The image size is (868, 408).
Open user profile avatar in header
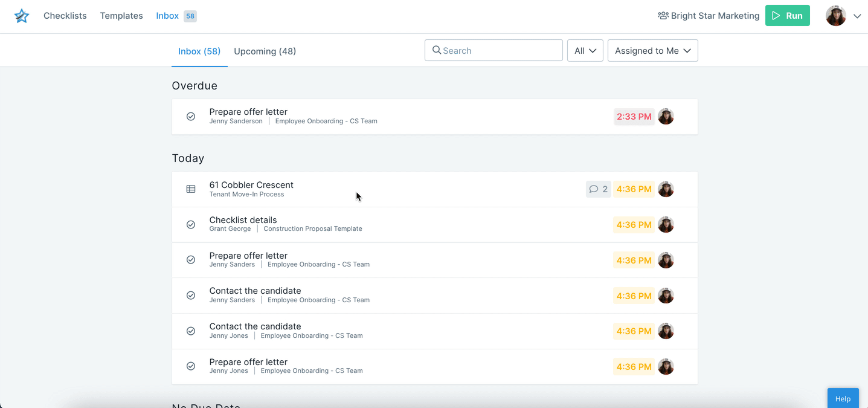click(x=836, y=16)
